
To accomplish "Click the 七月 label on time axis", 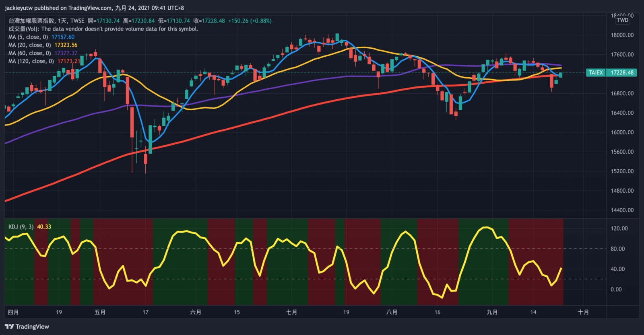I will [291, 312].
